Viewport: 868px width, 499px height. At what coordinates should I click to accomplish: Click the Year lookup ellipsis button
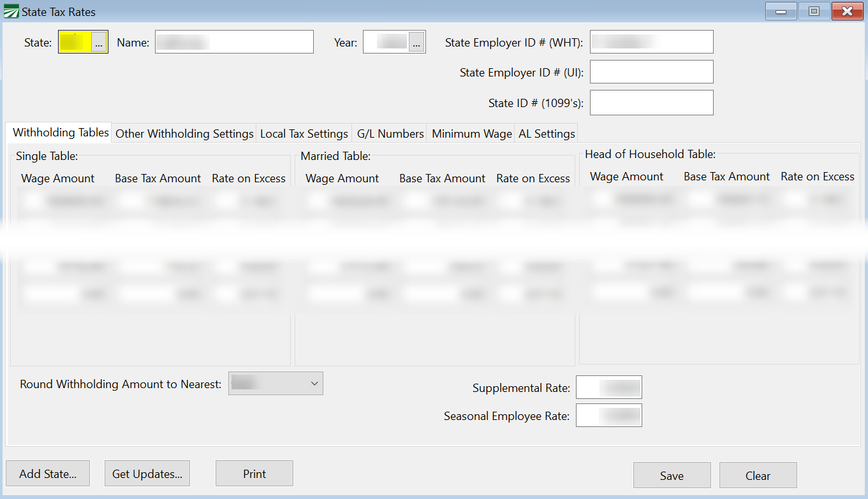click(x=416, y=43)
